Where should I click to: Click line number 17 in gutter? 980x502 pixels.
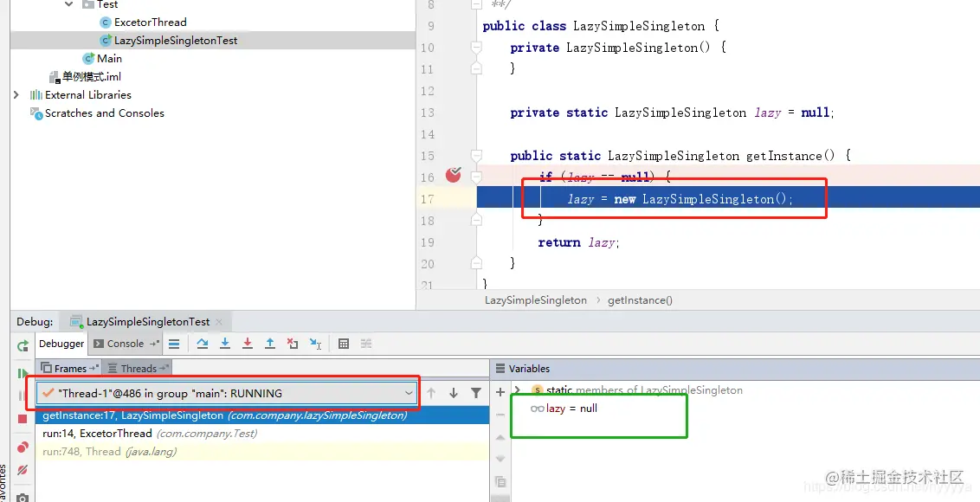pyautogui.click(x=428, y=199)
